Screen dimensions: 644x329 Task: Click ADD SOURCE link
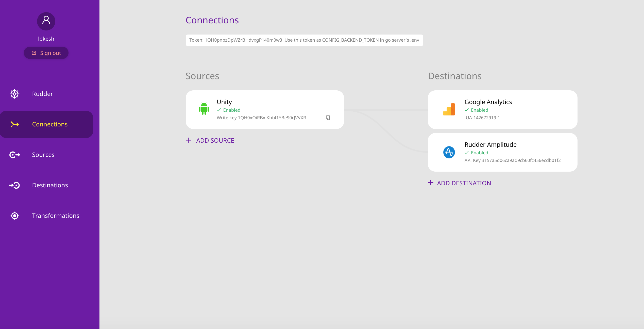coord(215,140)
